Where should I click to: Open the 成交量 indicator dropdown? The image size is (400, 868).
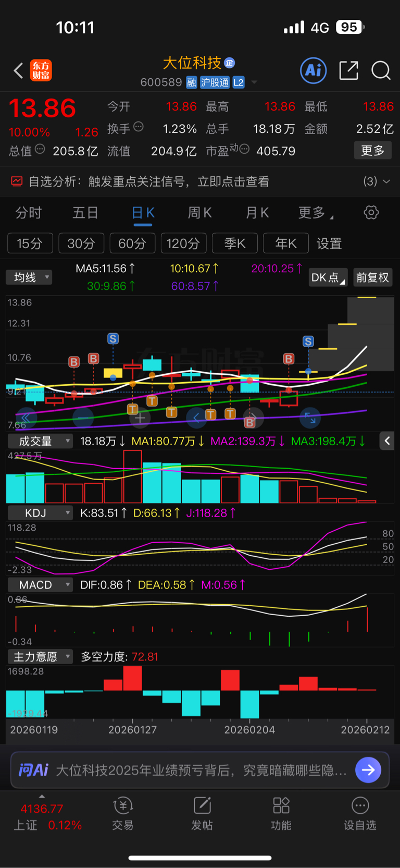40,441
